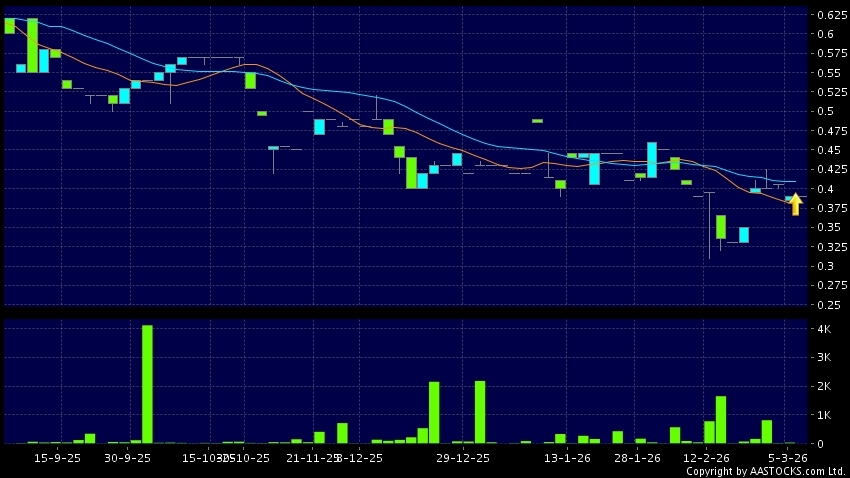
Task: Click the 13-1-26 date label
Action: 567,457
